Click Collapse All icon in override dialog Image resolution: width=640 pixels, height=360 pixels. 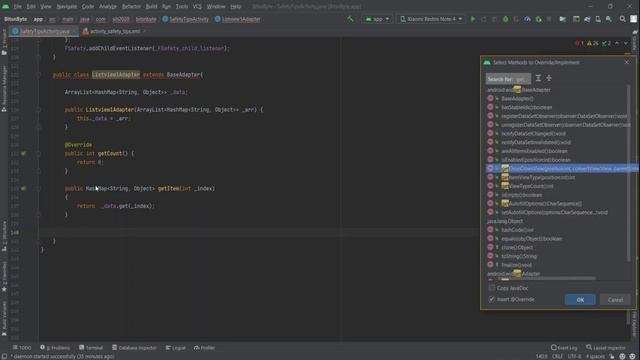tap(549, 78)
